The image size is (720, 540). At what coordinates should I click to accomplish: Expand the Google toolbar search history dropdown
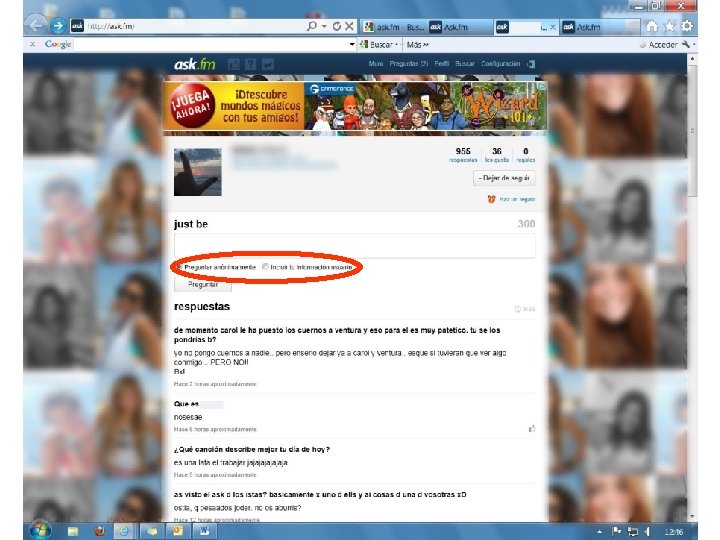coord(352,45)
